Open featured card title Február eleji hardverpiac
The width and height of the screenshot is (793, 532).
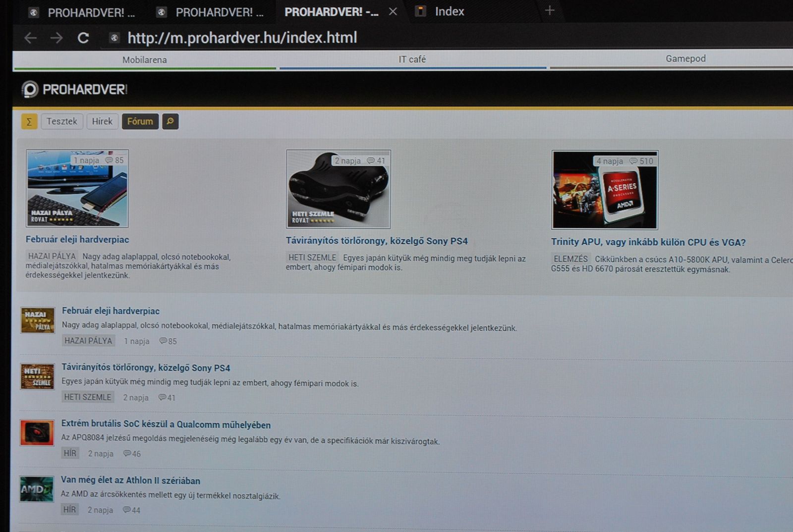(77, 239)
